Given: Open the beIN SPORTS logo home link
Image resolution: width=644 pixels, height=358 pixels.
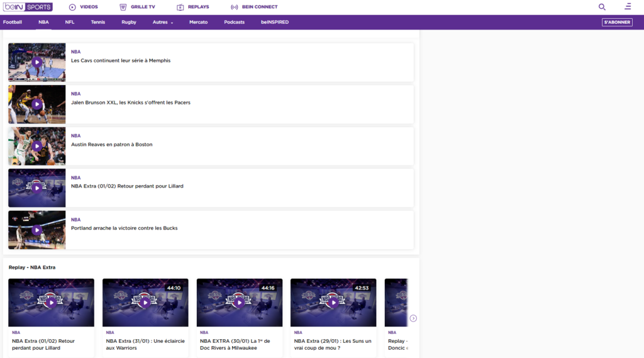Looking at the screenshot, I should 28,7.
